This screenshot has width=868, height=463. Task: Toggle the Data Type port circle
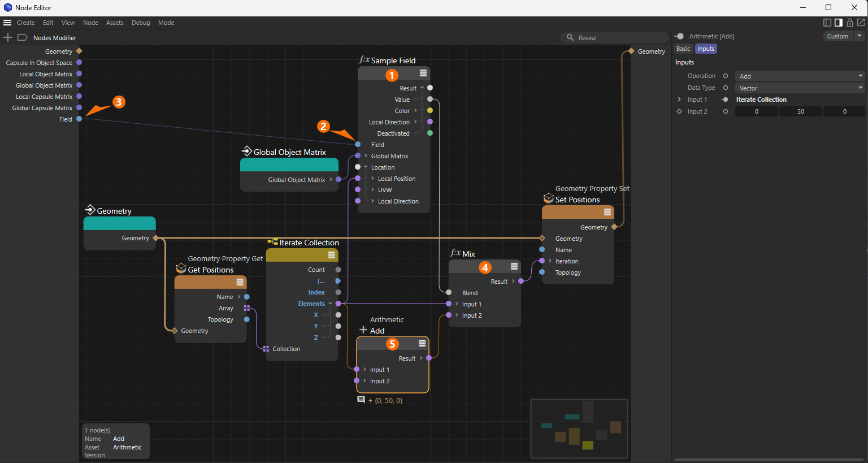pyautogui.click(x=726, y=88)
